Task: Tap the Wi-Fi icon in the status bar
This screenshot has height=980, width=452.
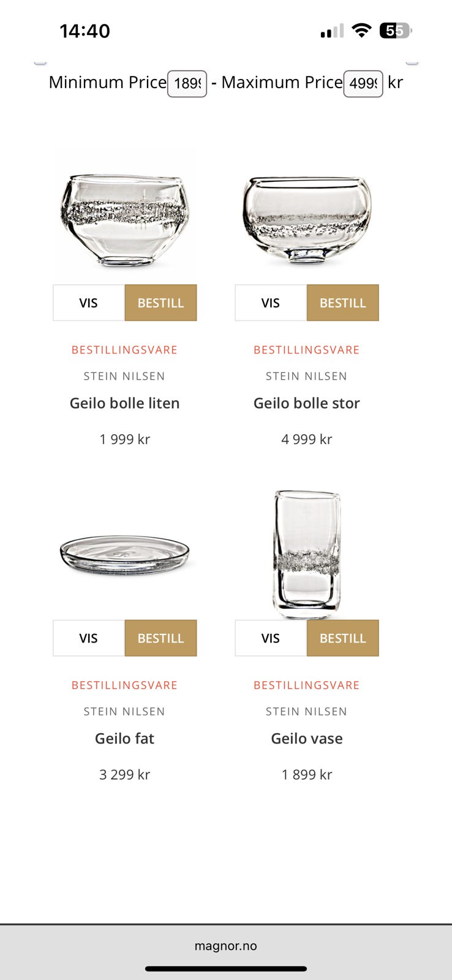Action: coord(361,30)
